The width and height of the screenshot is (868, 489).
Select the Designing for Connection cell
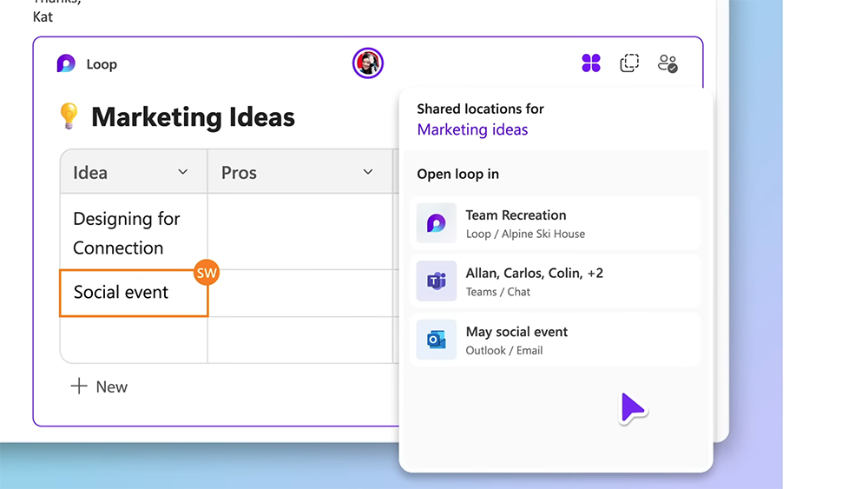pos(134,232)
